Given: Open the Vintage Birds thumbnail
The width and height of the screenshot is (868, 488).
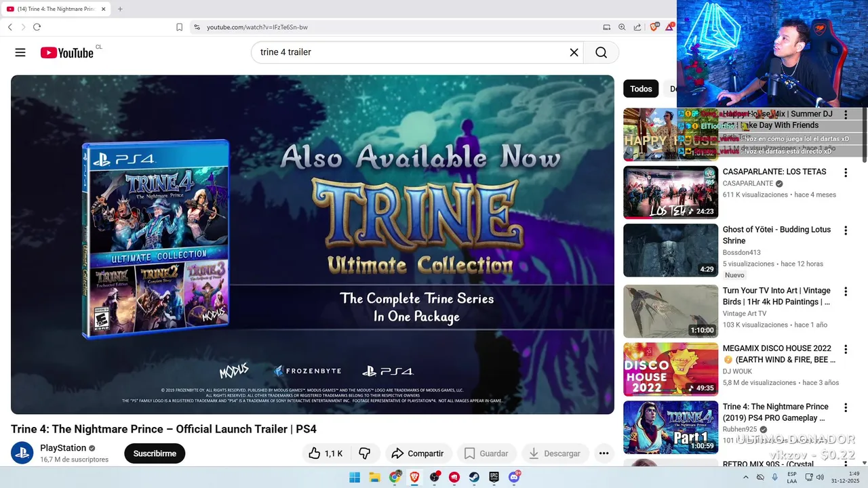Looking at the screenshot, I should tap(671, 311).
